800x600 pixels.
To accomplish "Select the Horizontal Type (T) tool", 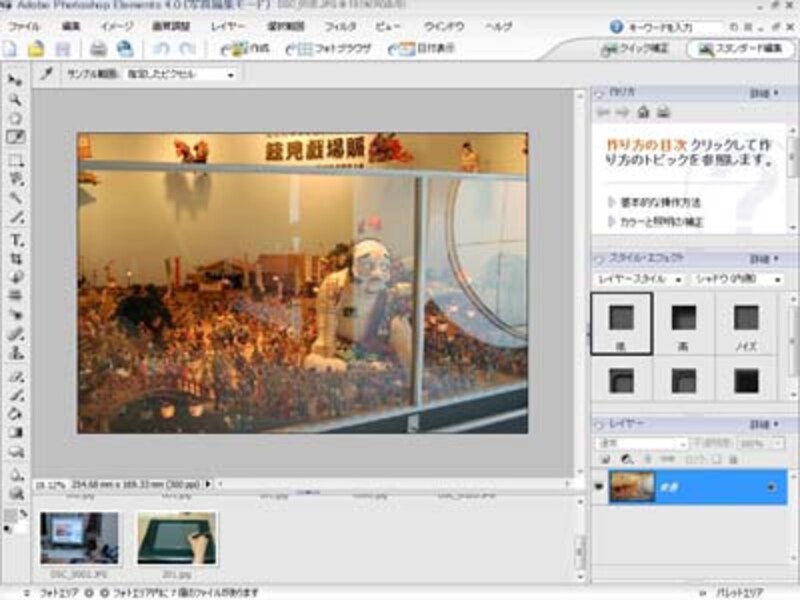I will (16, 240).
